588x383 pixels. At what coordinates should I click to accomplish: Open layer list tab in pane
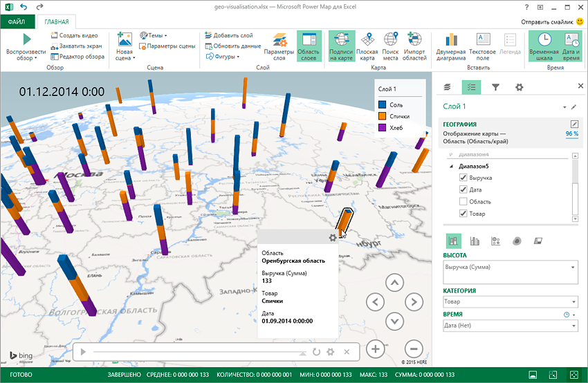(x=448, y=87)
